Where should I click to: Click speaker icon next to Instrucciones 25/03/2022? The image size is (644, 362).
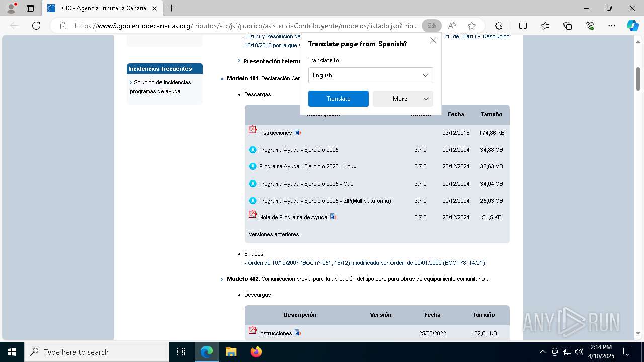point(297,333)
